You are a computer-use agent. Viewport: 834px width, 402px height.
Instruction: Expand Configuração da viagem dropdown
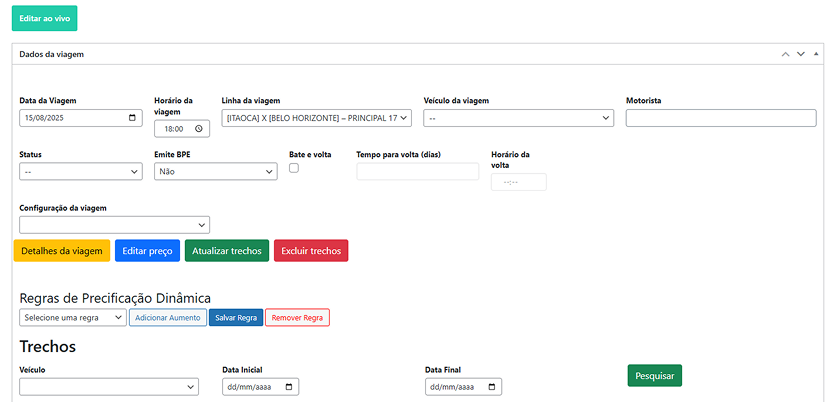(114, 225)
